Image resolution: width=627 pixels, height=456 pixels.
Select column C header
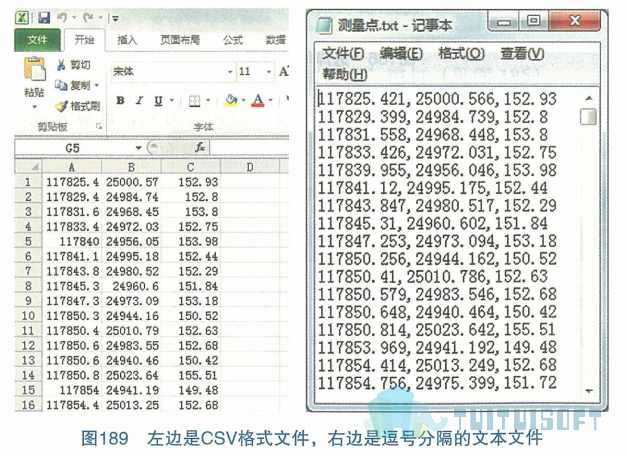190,167
